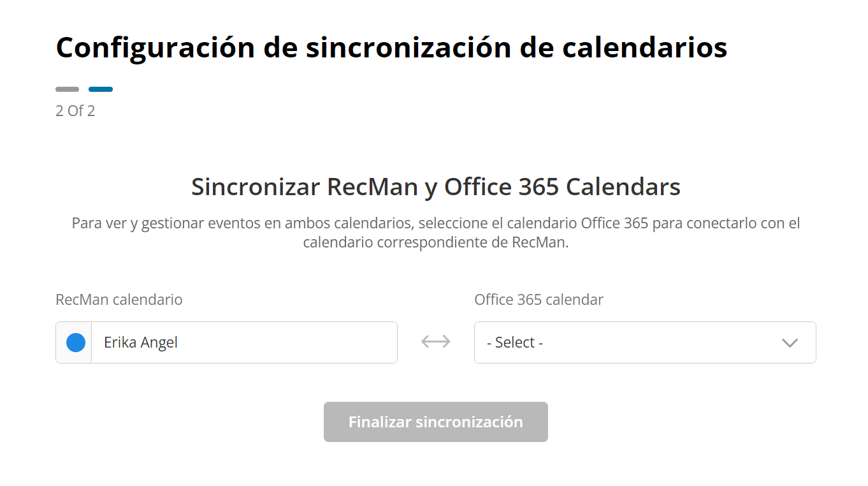This screenshot has width=868, height=486.
Task: Click the 'Office 365 calendar' label
Action: (x=539, y=300)
